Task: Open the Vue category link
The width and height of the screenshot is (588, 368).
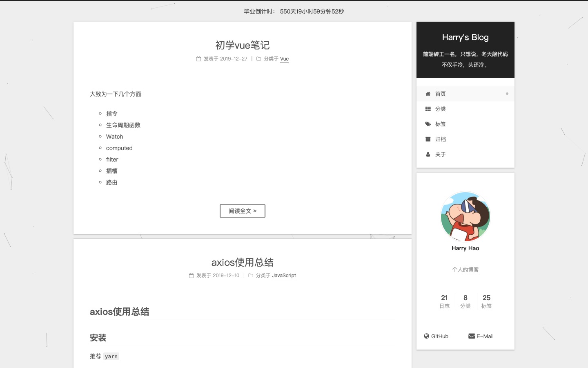Action: point(285,59)
